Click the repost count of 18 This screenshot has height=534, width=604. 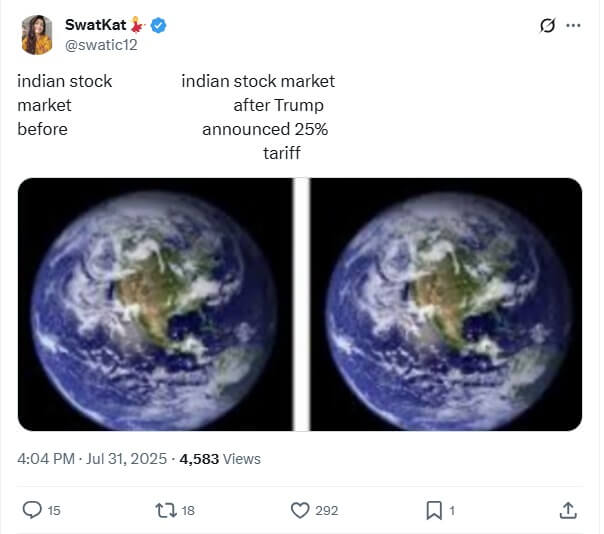(188, 510)
